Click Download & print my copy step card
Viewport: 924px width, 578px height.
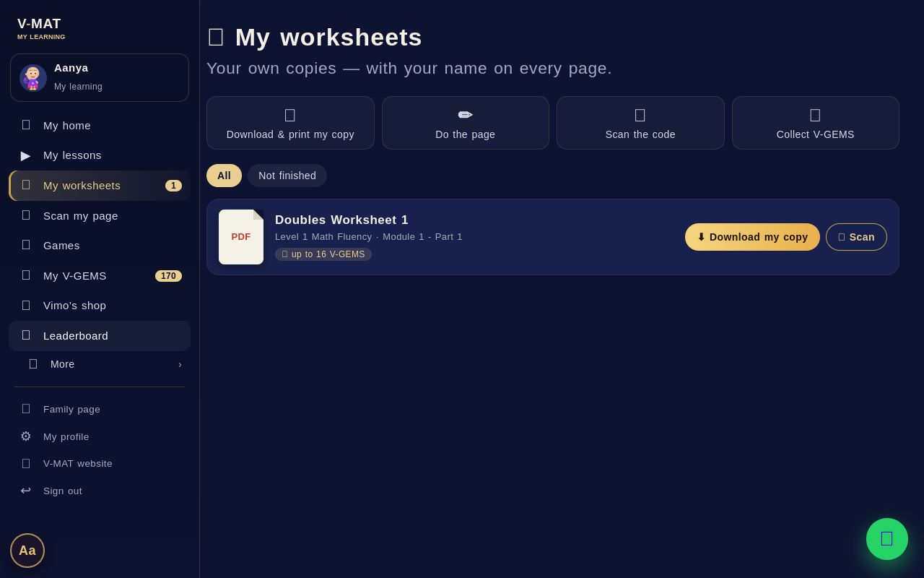point(290,123)
